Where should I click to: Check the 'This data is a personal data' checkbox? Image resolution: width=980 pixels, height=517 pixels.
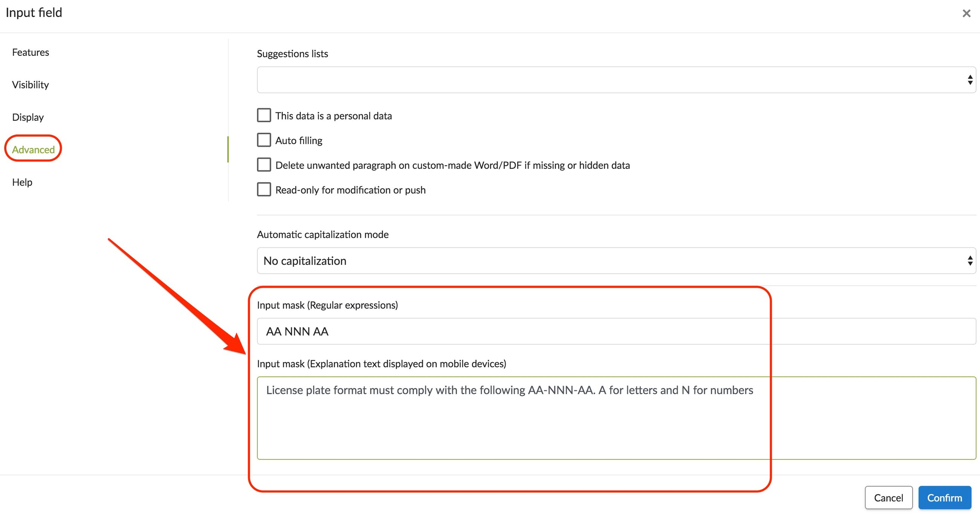pos(263,115)
